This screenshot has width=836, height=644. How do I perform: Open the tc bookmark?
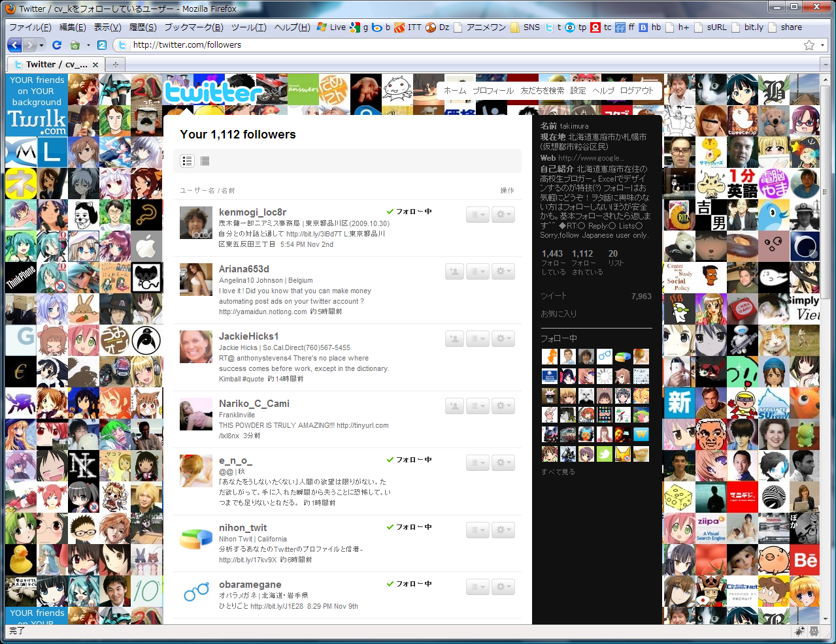click(601, 27)
